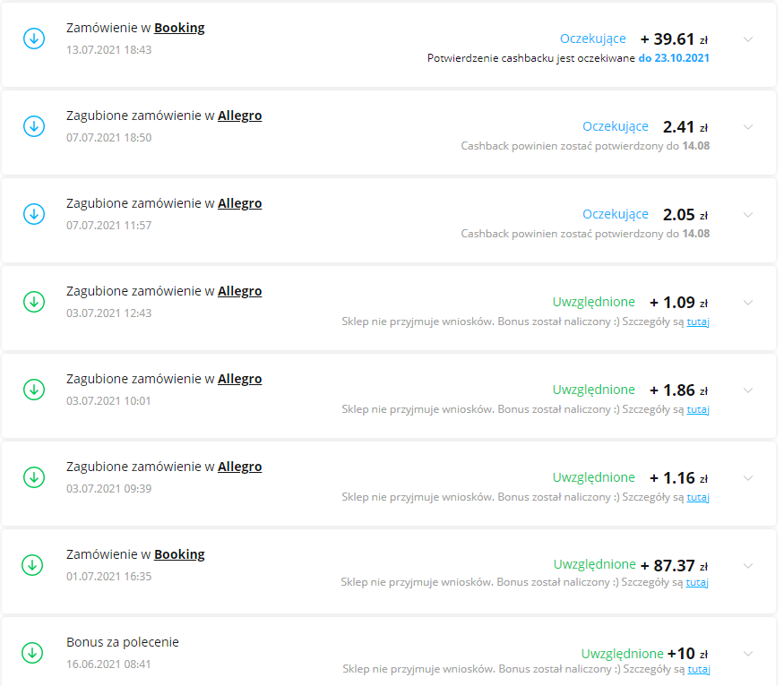Screen dimensions: 784x686
Task: Open 'tutaj' details link for + 1.16 zł order
Action: [x=698, y=497]
